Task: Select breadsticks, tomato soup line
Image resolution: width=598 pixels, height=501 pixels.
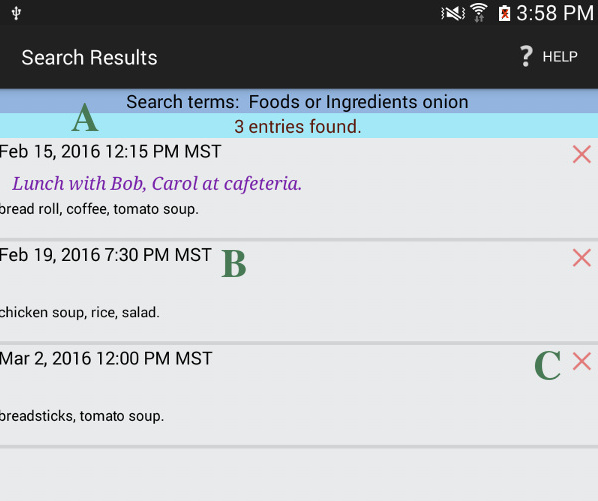Action: (x=82, y=416)
